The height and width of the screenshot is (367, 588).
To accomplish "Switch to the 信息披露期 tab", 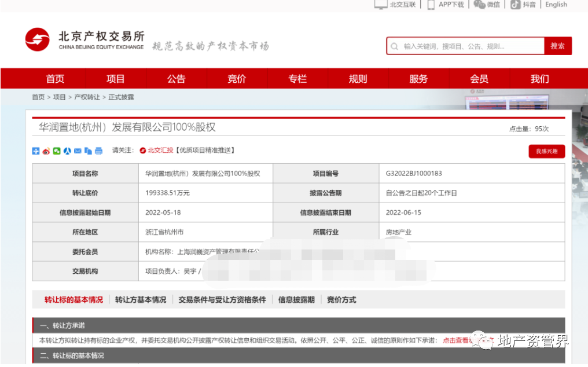I will click(296, 300).
